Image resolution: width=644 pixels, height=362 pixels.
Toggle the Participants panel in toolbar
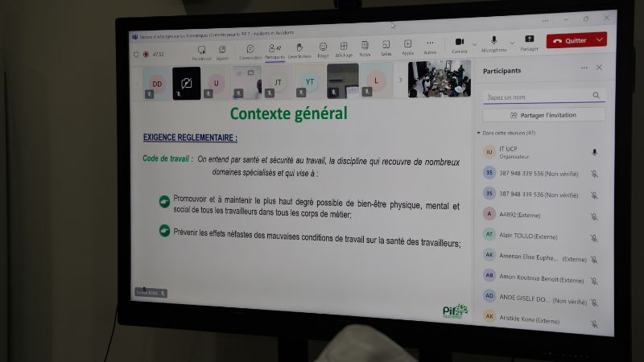point(274,49)
